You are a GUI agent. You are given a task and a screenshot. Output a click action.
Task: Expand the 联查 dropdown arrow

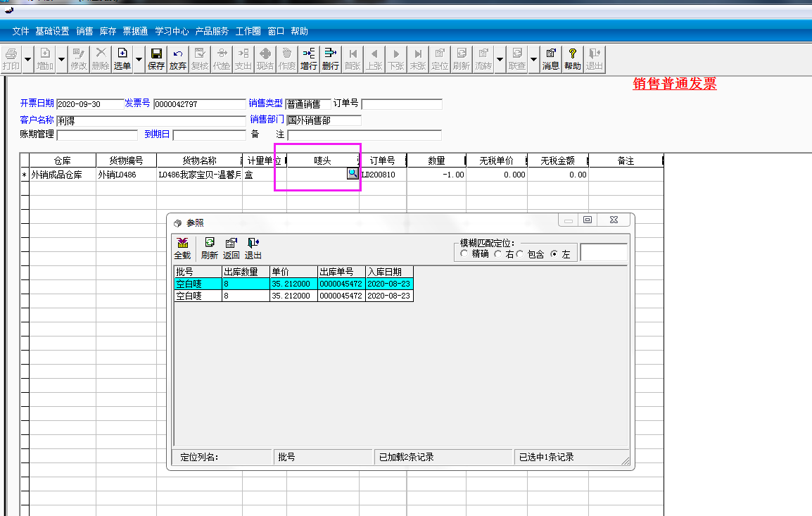click(533, 59)
